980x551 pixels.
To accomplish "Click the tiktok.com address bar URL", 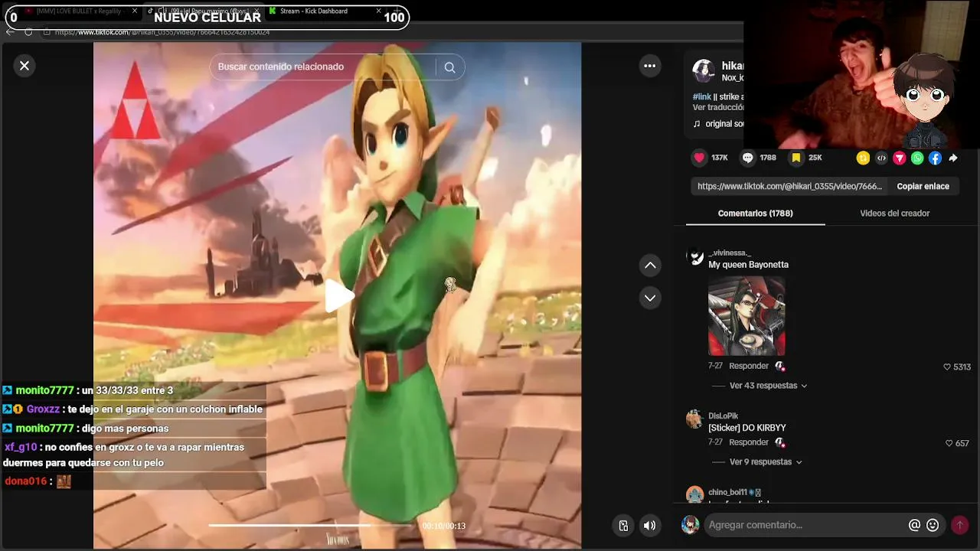I will coord(162,32).
